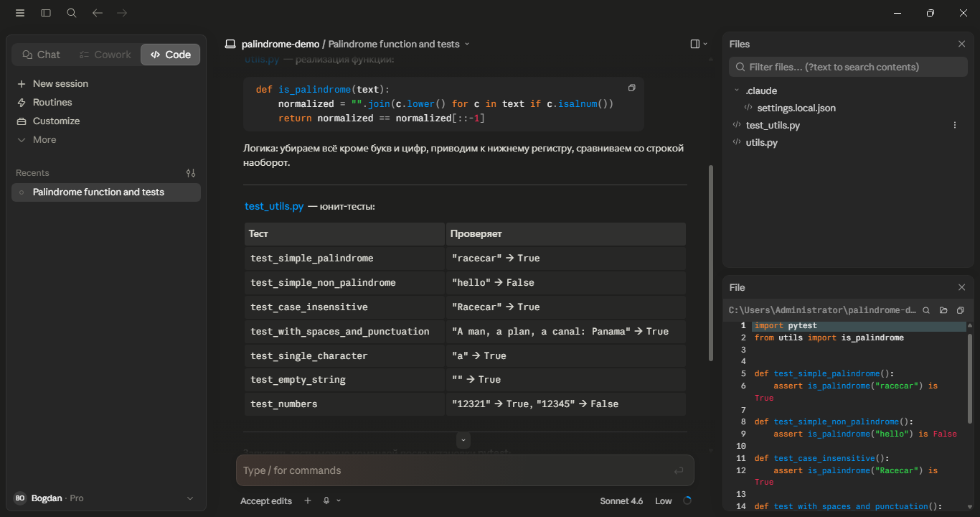Send the message with the enter arrow icon
The width and height of the screenshot is (980, 517).
click(678, 471)
